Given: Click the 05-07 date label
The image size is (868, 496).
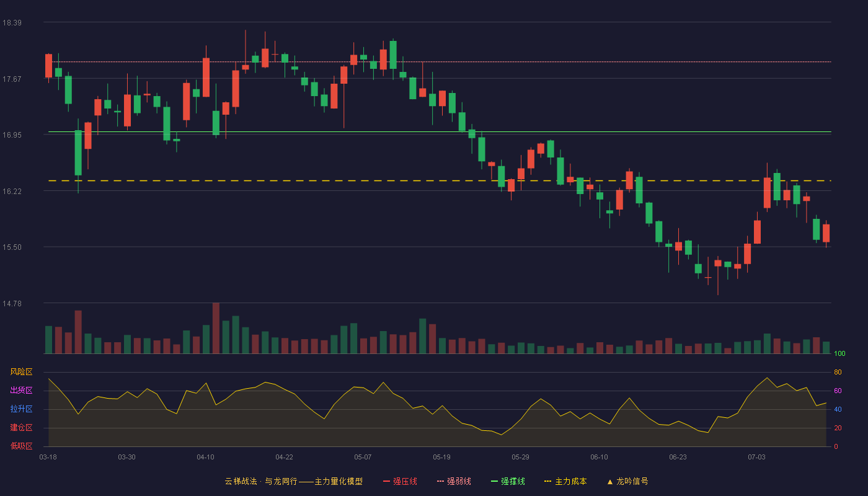Looking at the screenshot, I should [363, 457].
